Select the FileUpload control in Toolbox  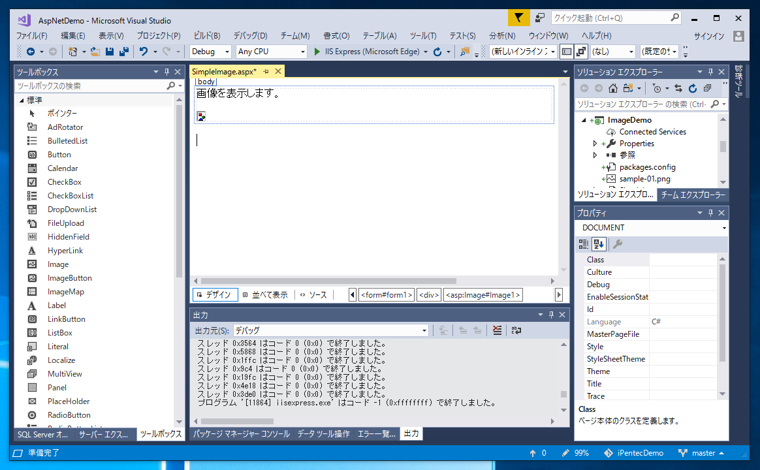click(65, 223)
